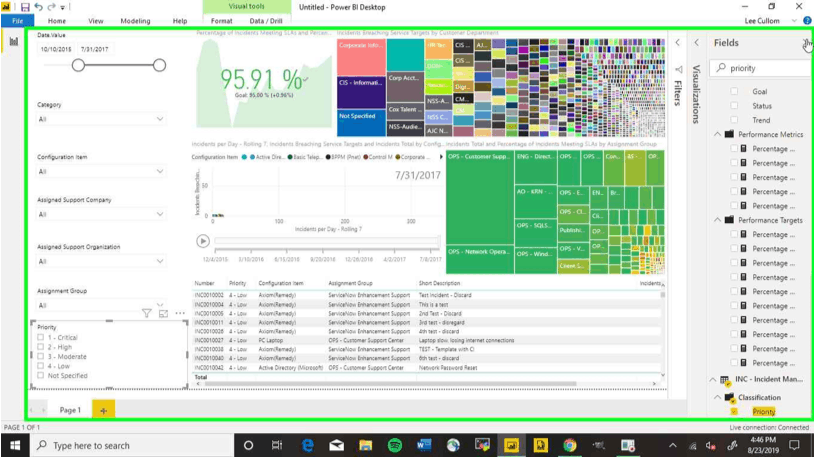The image size is (815, 458).
Task: Tick the Trend field checkbox
Action: 734,120
